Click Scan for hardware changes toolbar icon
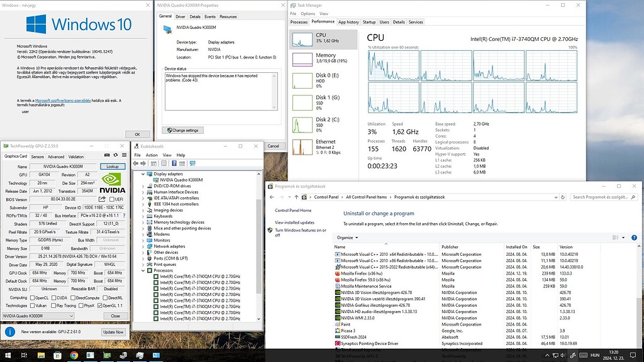The width and height of the screenshot is (644, 362). point(192,164)
